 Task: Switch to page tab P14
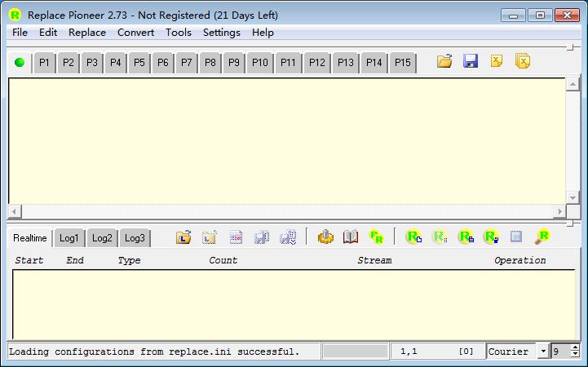click(374, 63)
